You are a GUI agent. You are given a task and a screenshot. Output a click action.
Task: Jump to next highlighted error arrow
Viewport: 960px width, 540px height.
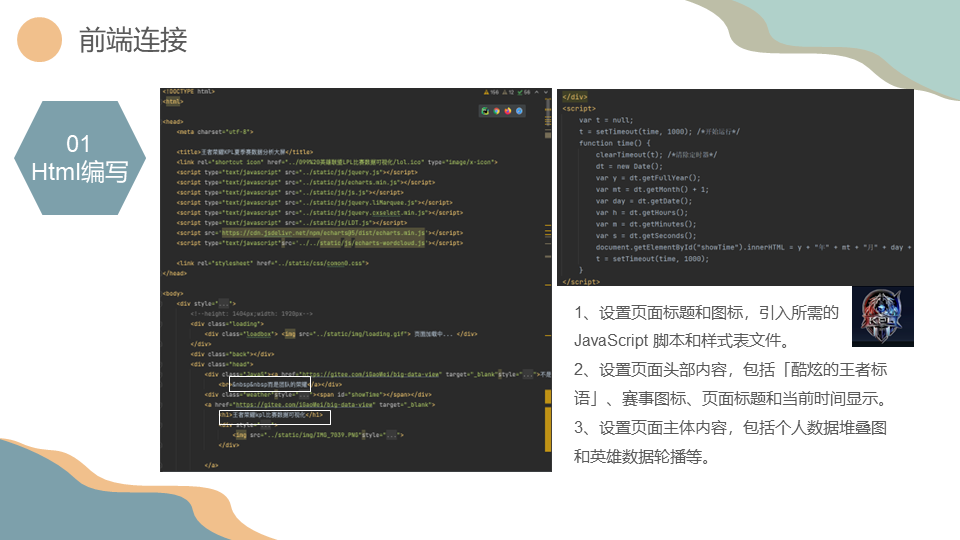click(x=546, y=92)
